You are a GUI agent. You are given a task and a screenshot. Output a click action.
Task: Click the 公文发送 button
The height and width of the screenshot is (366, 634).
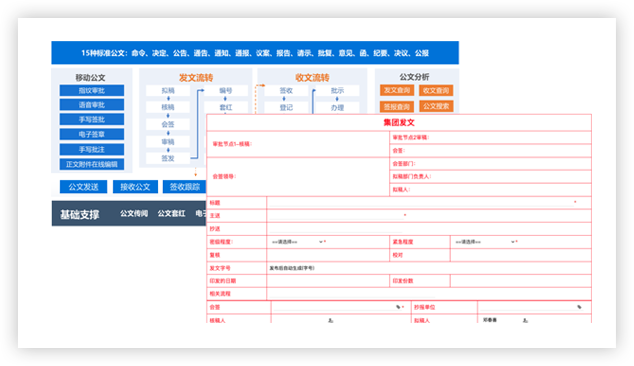[x=83, y=187]
